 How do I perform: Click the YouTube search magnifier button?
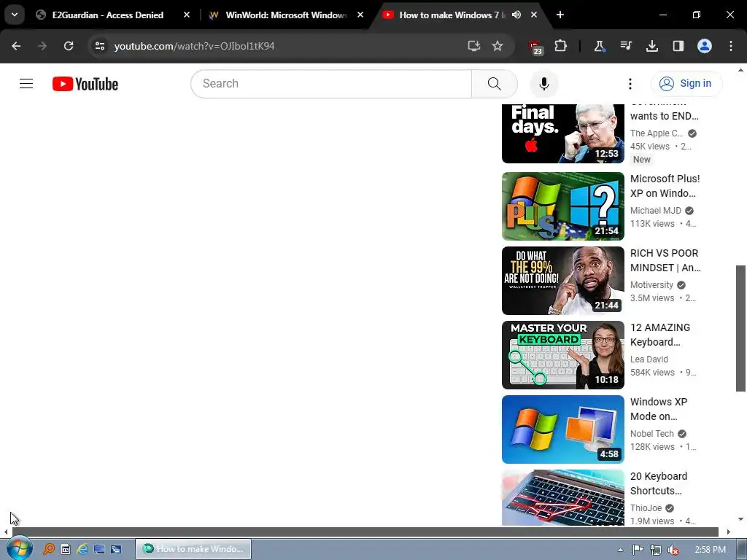pos(494,84)
